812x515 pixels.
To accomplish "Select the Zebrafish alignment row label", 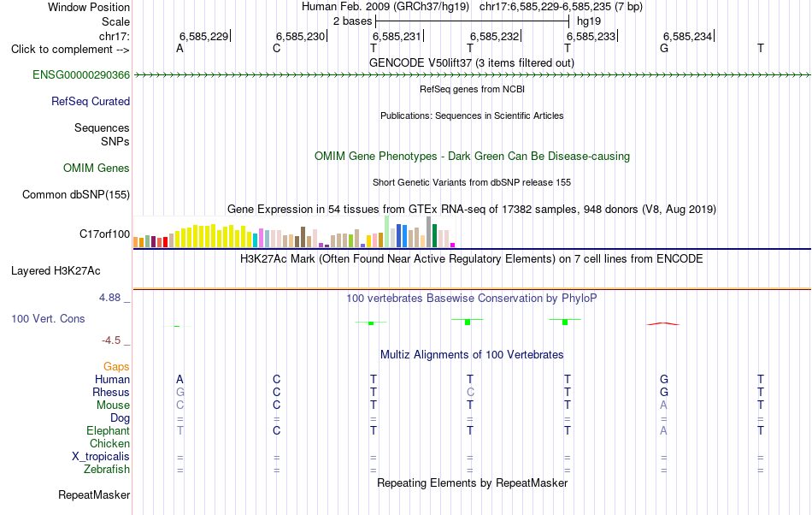I will (x=107, y=469).
